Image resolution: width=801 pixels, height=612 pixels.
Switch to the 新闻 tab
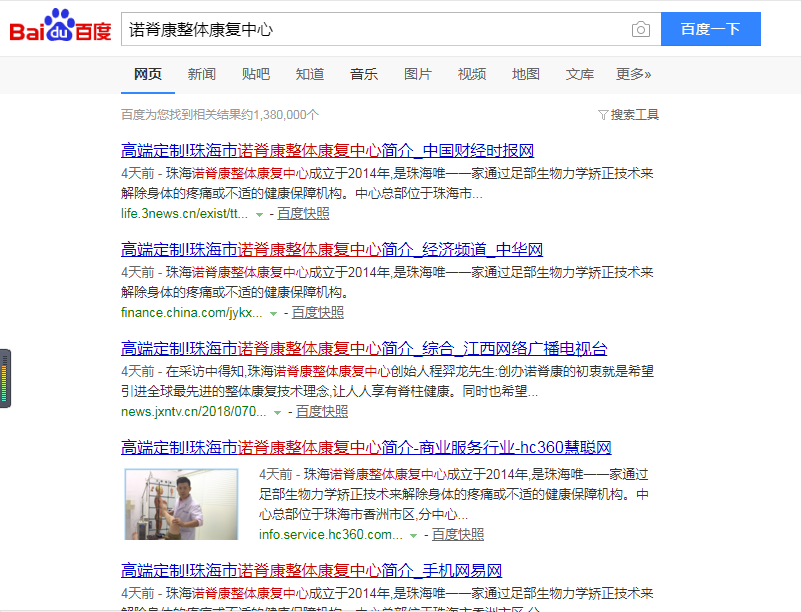(202, 75)
